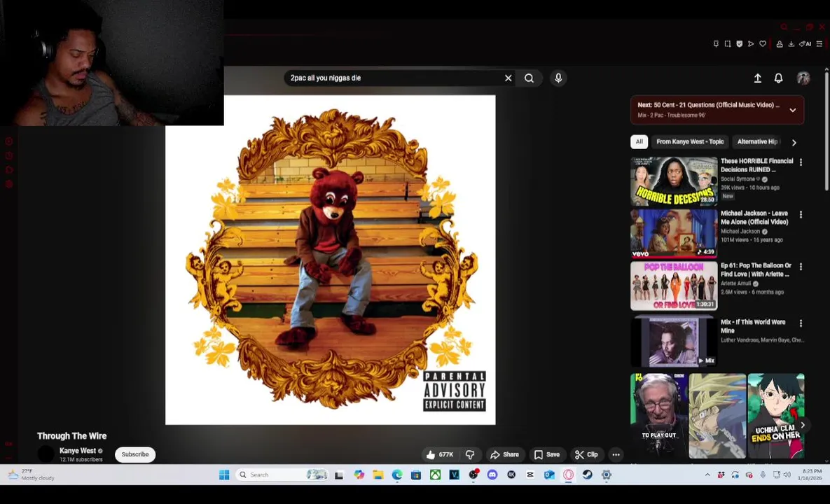830x504 pixels.
Task: Open the YouTube account avatar menu
Action: coord(803,78)
